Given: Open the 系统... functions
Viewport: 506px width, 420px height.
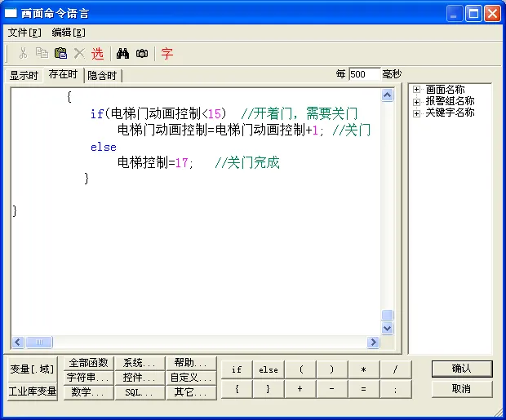Looking at the screenshot, I should (x=140, y=363).
